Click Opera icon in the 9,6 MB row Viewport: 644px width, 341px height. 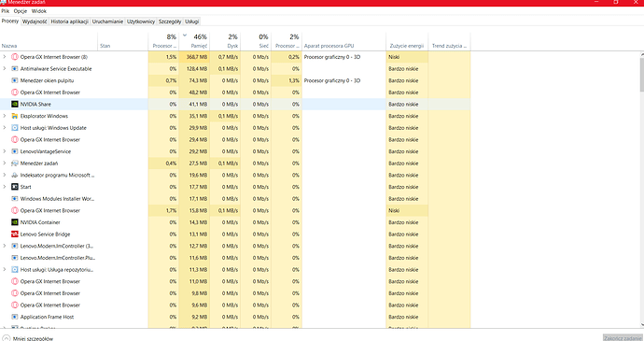[x=15, y=305]
